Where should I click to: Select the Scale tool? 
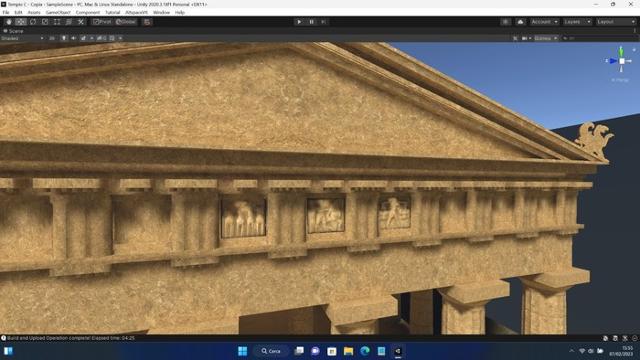point(45,22)
